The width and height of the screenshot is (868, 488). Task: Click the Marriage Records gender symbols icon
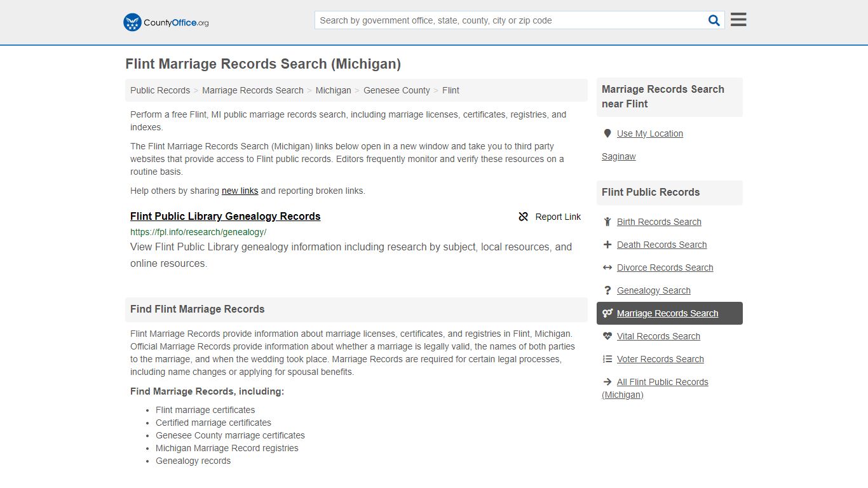pos(607,313)
